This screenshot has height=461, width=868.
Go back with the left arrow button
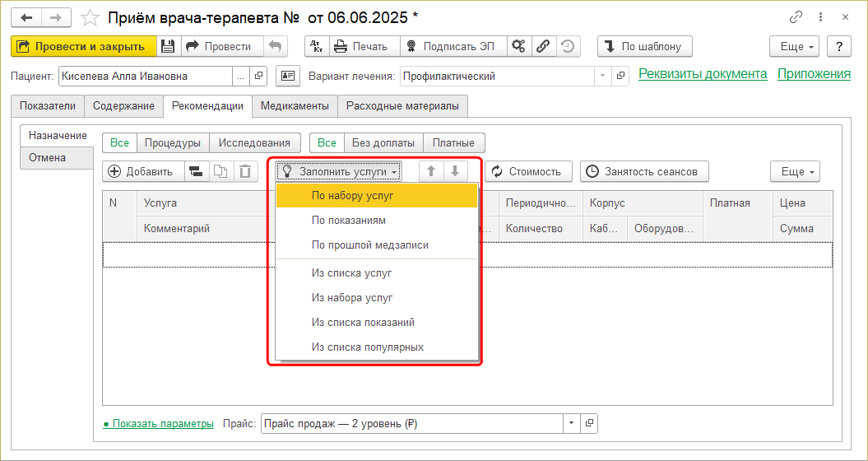pos(26,18)
